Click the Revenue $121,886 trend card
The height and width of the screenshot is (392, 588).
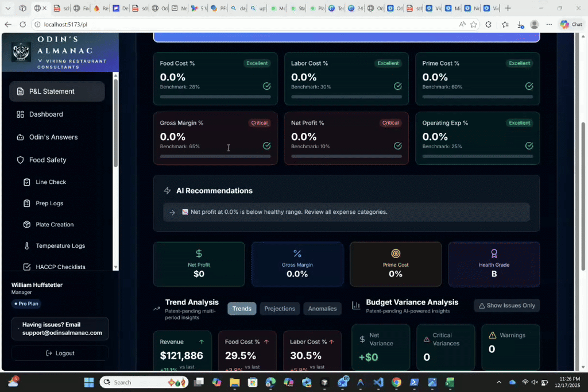[182, 351]
